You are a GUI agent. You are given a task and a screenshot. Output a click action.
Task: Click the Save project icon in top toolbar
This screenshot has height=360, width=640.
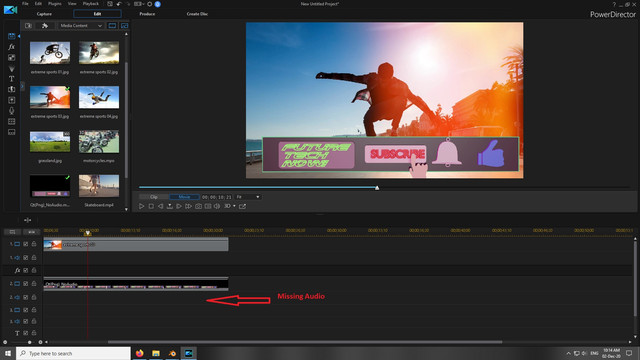point(110,4)
